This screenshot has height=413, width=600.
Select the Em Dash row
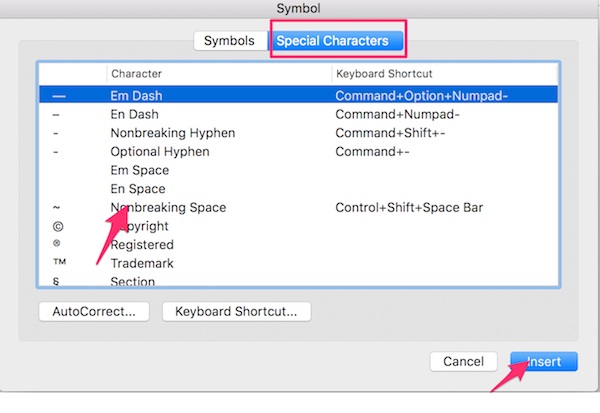(x=140, y=96)
